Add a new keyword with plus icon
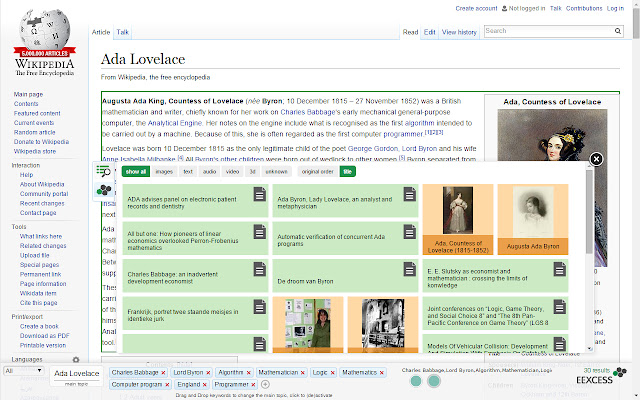The height and width of the screenshot is (400, 640). click(x=265, y=384)
